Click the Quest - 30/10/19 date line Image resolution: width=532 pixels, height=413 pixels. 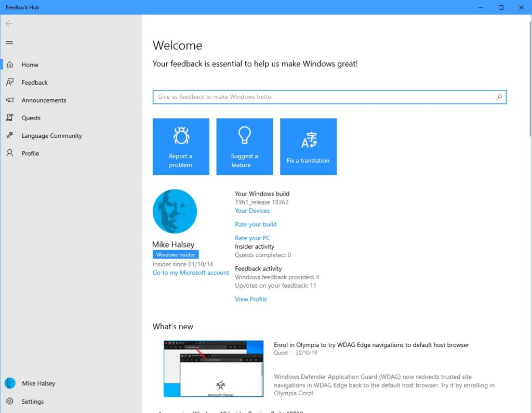tap(295, 353)
